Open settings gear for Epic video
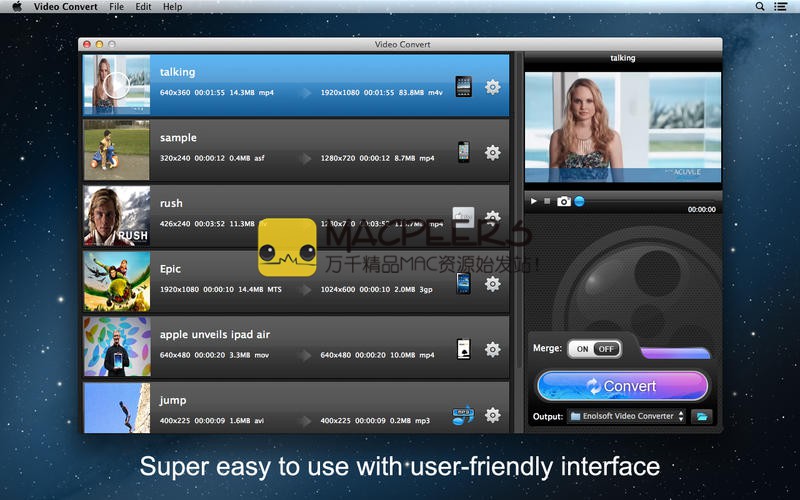 click(492, 284)
